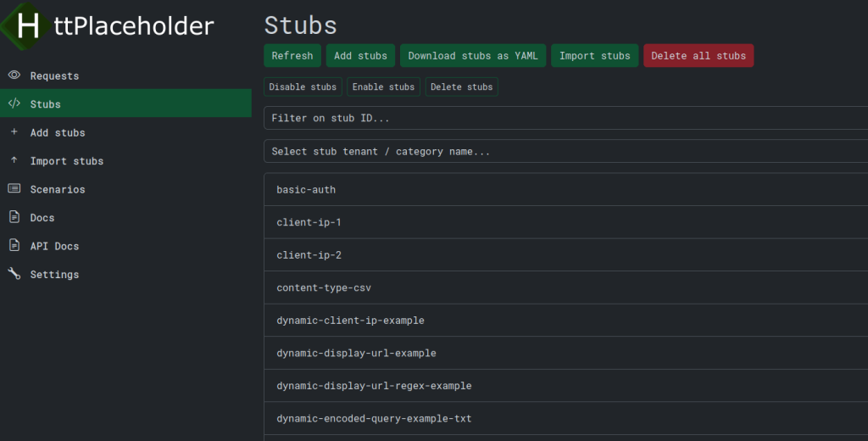Open Scenarios in the sidebar

pos(125,189)
